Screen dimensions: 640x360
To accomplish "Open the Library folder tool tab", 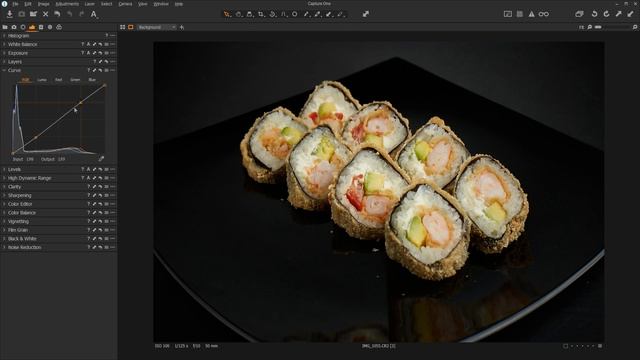I will coord(5,27).
